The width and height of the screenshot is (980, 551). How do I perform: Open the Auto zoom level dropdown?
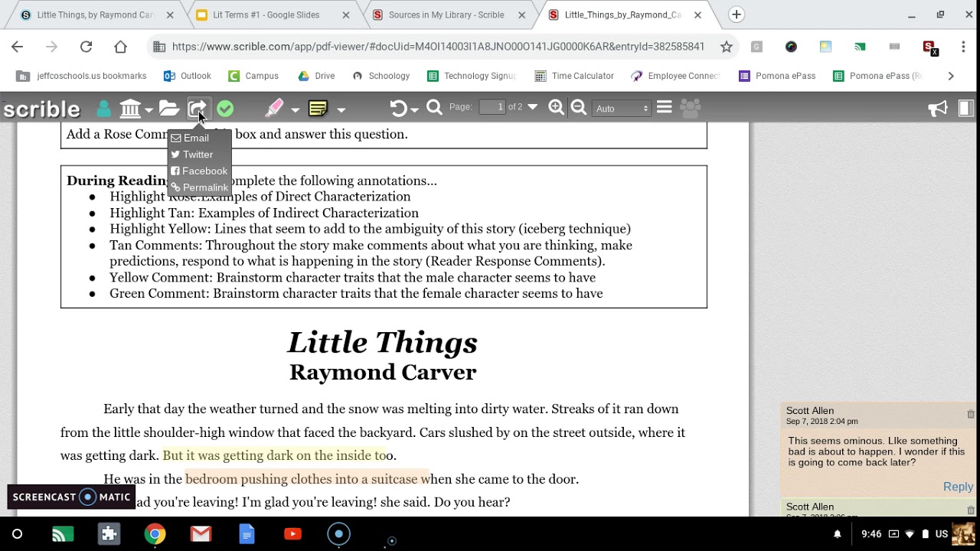[622, 109]
